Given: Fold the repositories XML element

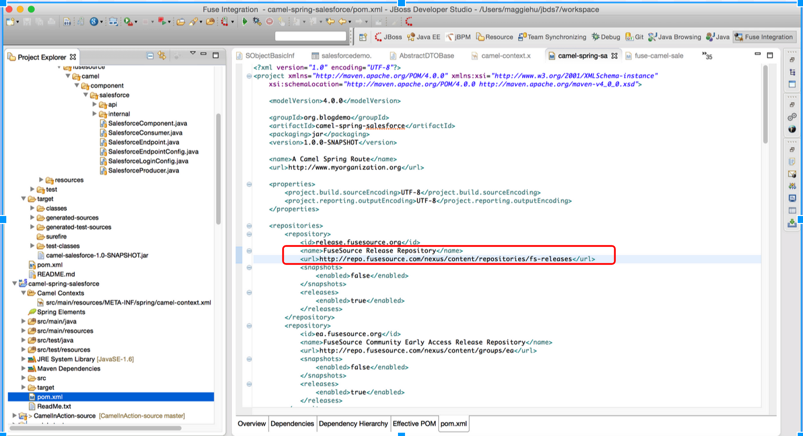Looking at the screenshot, I should [249, 225].
